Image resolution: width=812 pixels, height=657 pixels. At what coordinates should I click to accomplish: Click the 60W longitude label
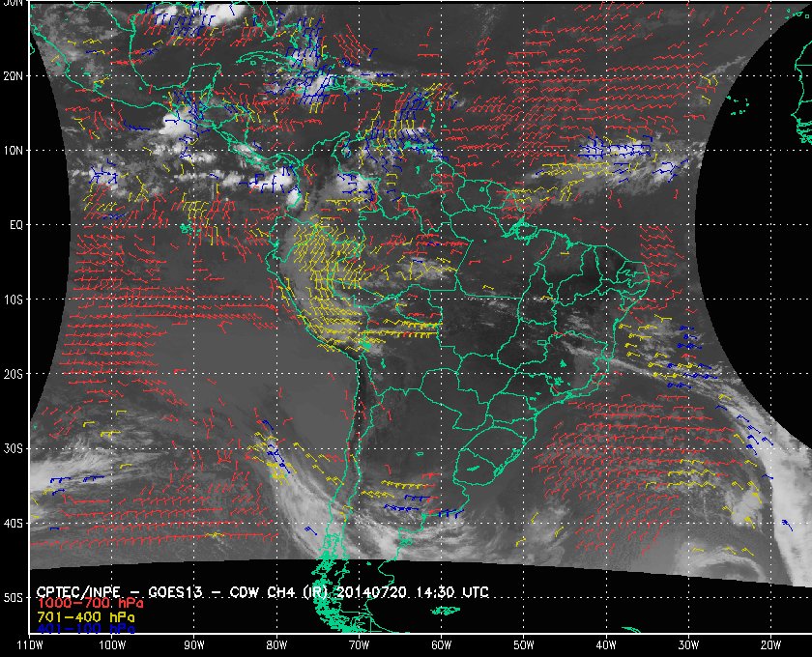pyautogui.click(x=441, y=644)
